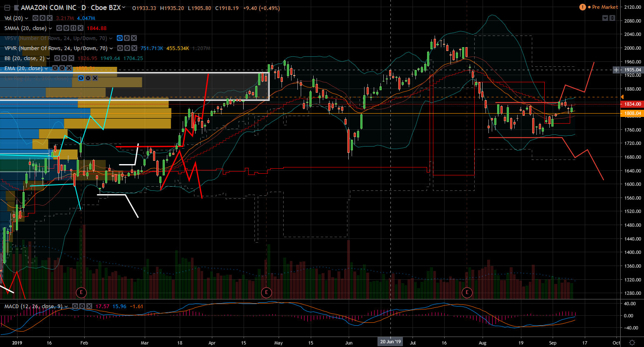The width and height of the screenshot is (644, 347).
Task: Click the D timeframe label in title
Action: pyautogui.click(x=84, y=8)
